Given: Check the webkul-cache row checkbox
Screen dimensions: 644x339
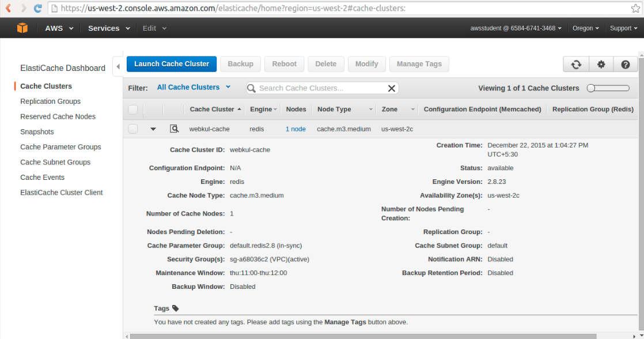Looking at the screenshot, I should coord(132,129).
